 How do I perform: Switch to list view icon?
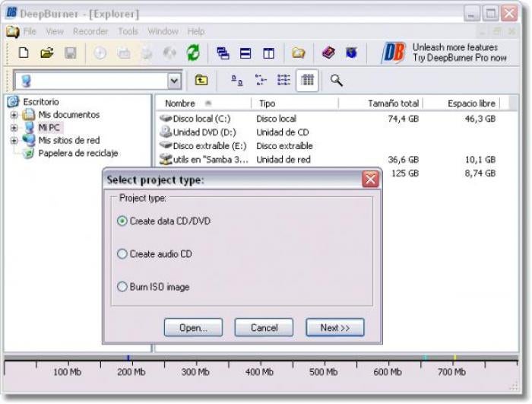283,81
